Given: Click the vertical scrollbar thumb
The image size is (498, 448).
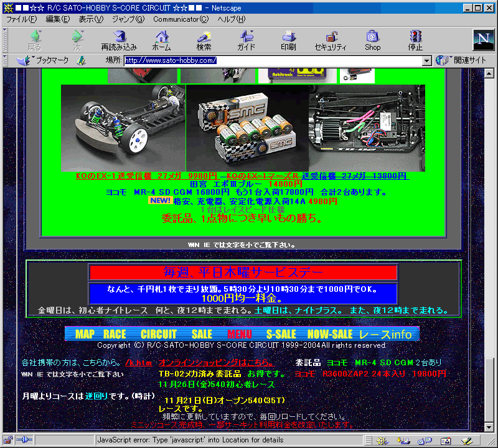Looking at the screenshot, I should click(x=489, y=390).
